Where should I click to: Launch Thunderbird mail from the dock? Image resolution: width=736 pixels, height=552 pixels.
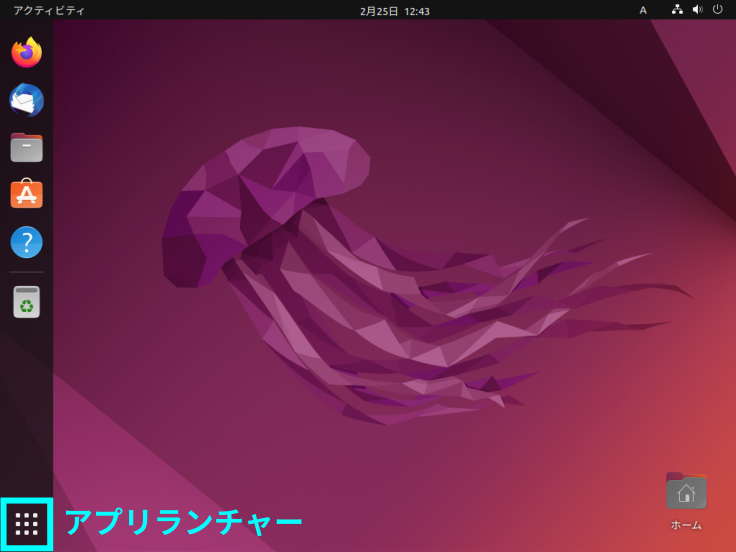pos(27,100)
